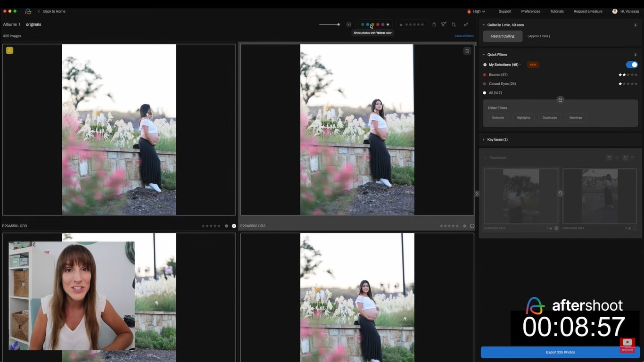
Task: Select the Blurred (67) filter
Action: pos(498,74)
